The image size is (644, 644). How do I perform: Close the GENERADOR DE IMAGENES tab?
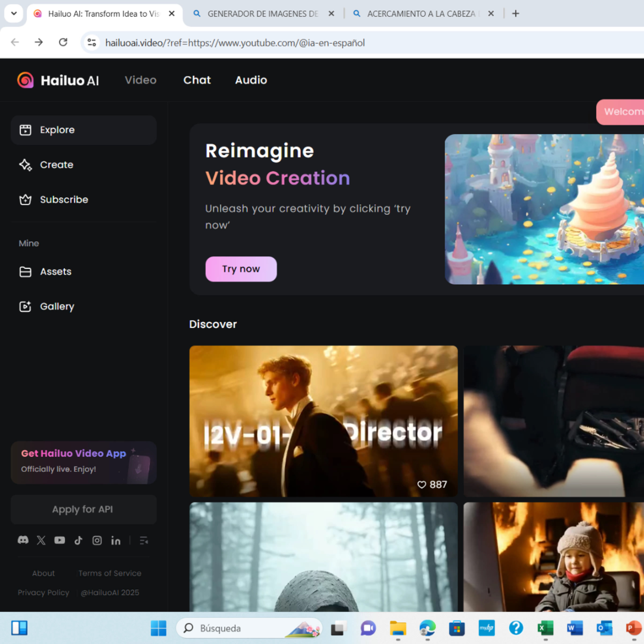point(331,14)
